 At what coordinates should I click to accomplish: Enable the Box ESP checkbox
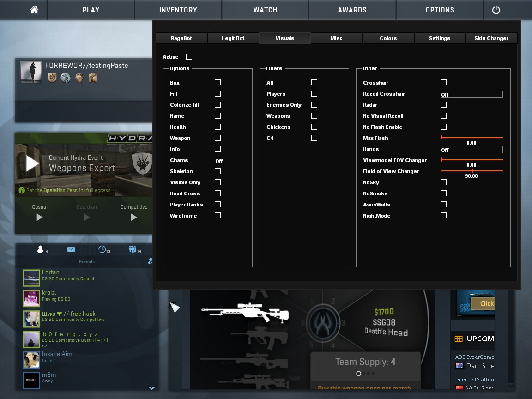[x=218, y=83]
